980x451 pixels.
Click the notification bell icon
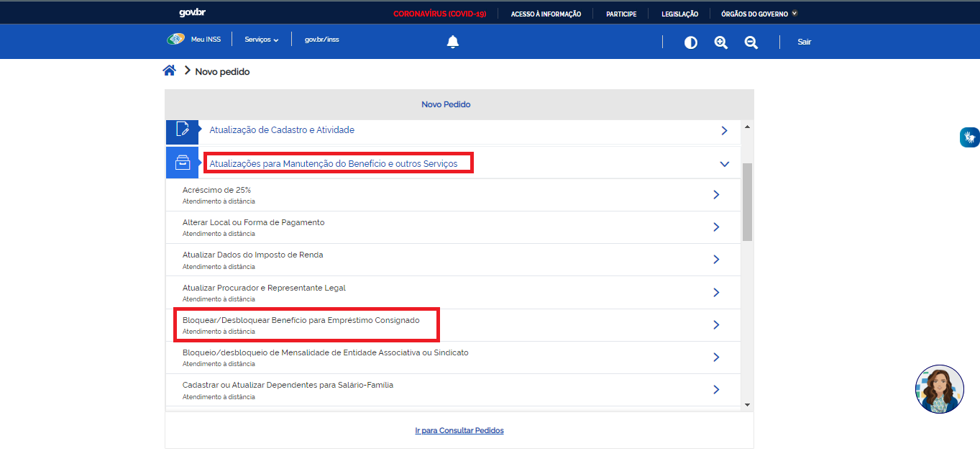pos(452,42)
